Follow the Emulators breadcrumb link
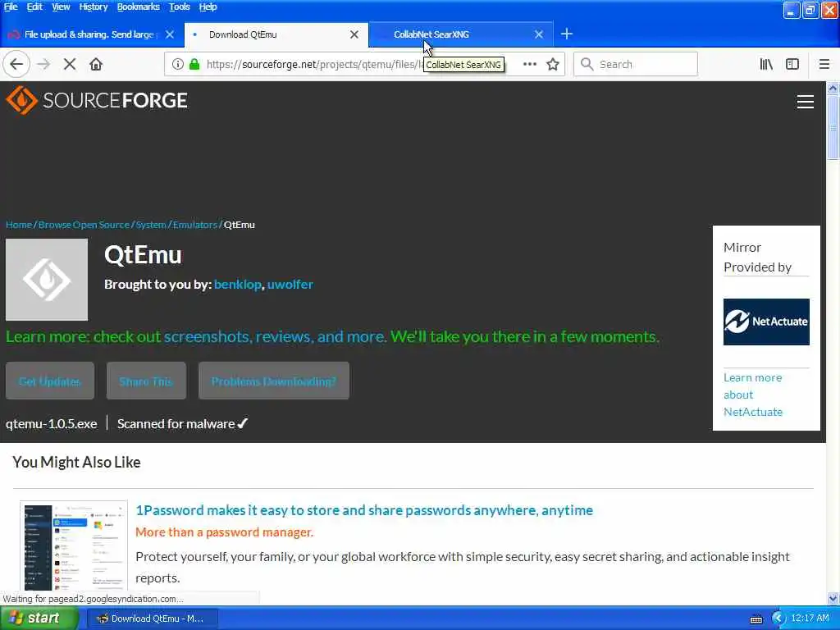Viewport: 840px width, 630px height. click(x=195, y=225)
